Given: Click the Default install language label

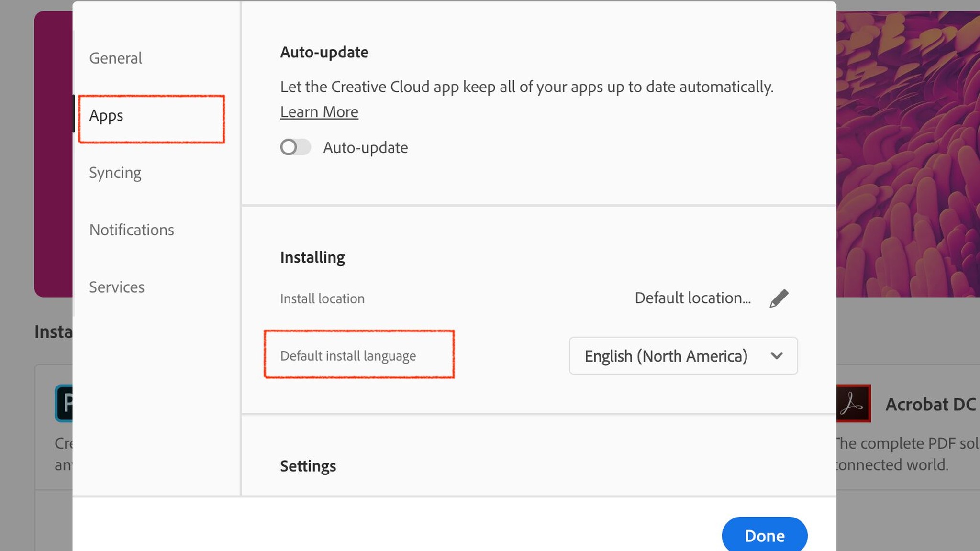Looking at the screenshot, I should (348, 356).
